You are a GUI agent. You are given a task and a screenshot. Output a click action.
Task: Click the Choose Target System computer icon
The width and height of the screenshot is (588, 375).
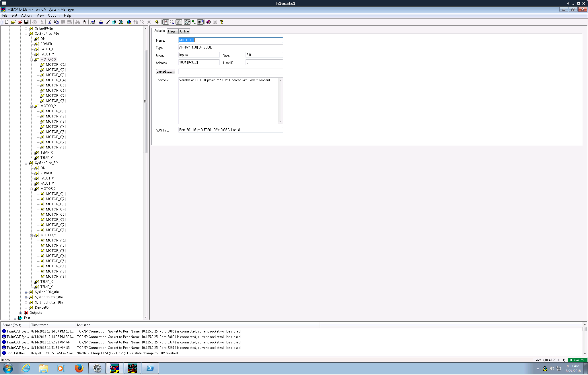[x=93, y=22]
